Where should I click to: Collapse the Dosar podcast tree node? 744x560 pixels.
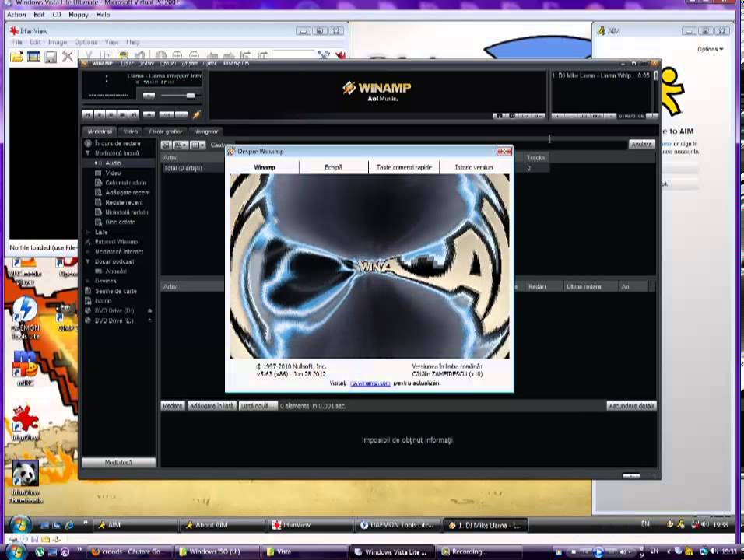pos(88,262)
